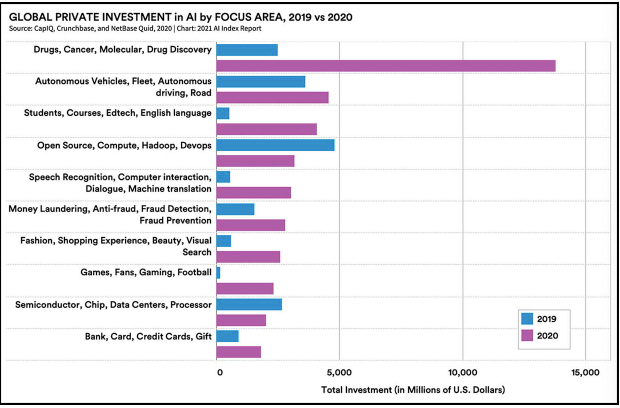Click the 5,000 x-axis tick label
Viewport: 620px width, 408px height.
340,371
